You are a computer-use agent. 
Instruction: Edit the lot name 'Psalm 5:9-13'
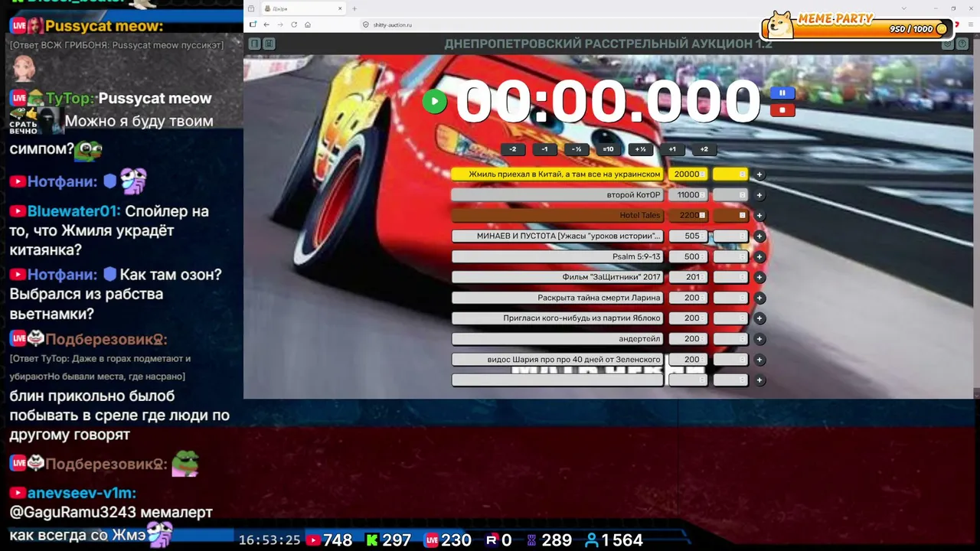557,257
